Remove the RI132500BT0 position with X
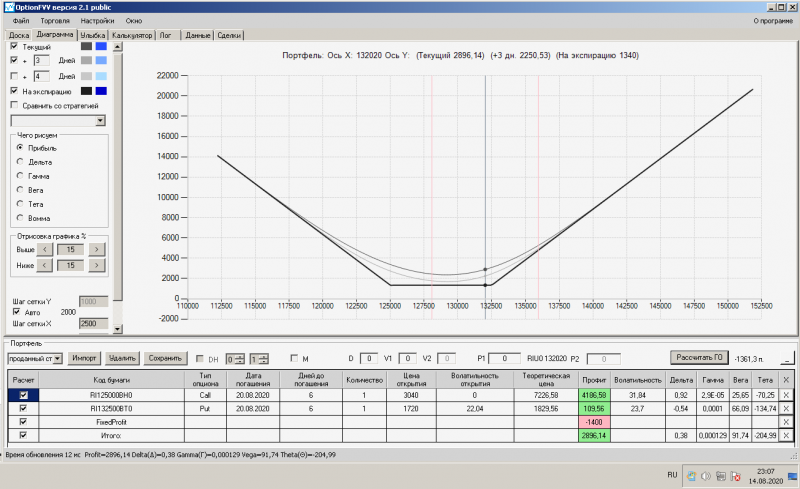 tap(785, 408)
